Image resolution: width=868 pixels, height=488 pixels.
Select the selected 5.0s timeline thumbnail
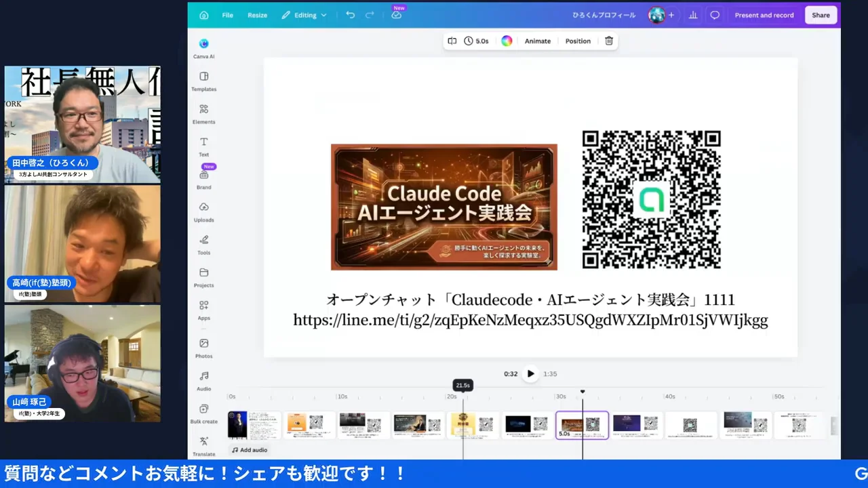[582, 425]
